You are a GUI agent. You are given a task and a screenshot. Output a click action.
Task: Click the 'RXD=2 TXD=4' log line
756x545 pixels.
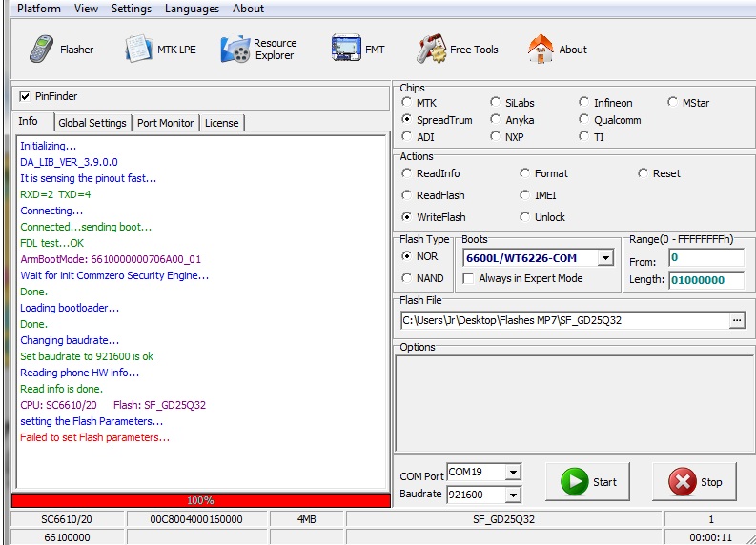(55, 194)
